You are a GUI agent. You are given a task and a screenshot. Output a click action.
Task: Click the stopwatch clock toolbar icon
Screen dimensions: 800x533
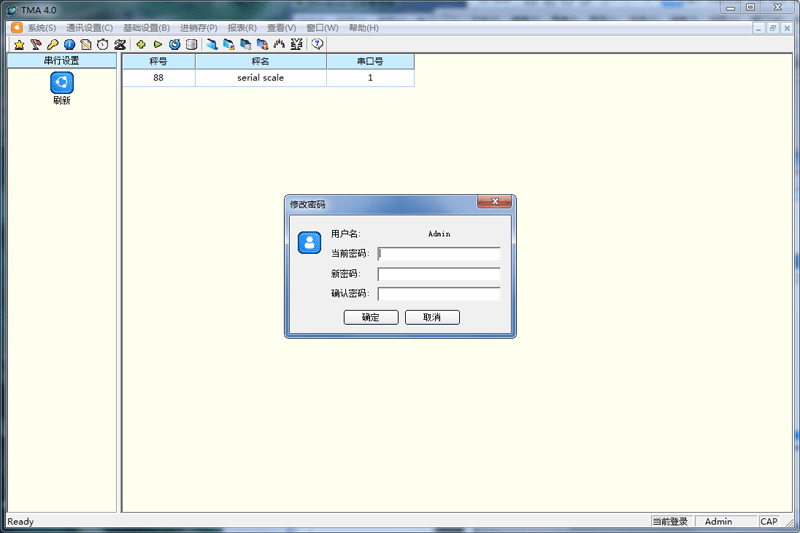(102, 44)
